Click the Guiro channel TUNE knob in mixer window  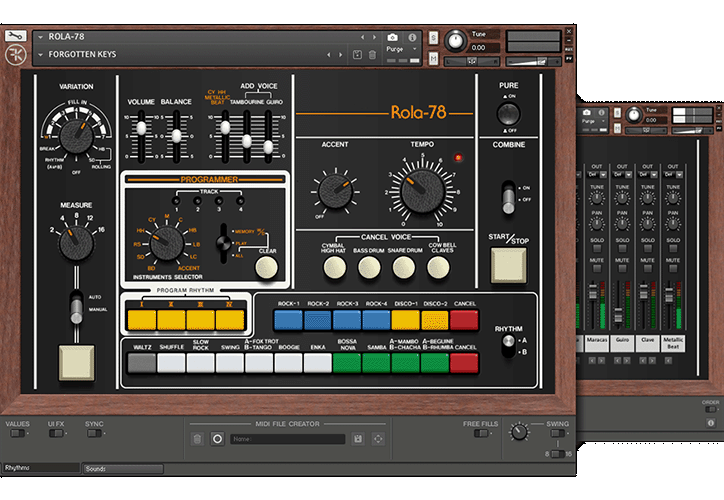(x=622, y=199)
